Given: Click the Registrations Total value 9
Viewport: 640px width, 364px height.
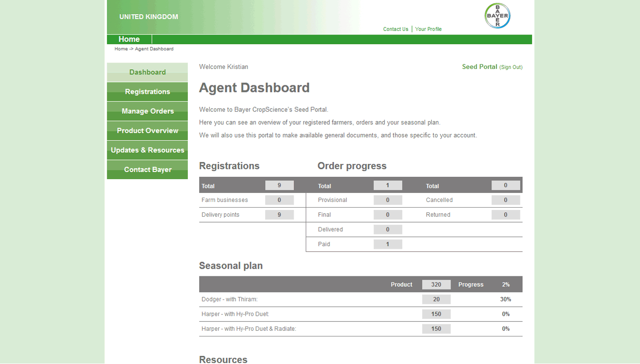Looking at the screenshot, I should (x=279, y=185).
